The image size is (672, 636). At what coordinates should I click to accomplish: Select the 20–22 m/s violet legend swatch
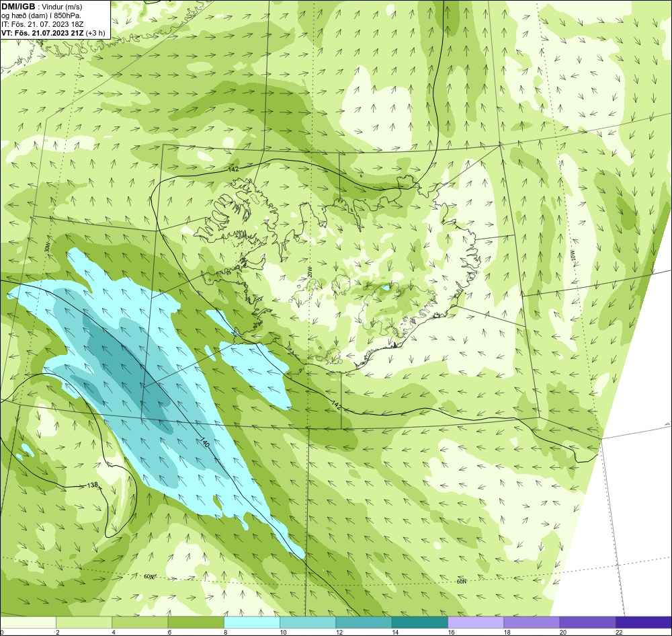pos(587,623)
